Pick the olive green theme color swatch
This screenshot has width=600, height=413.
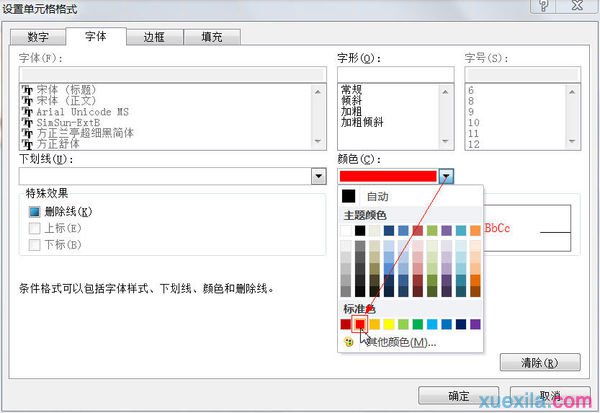coord(432,230)
